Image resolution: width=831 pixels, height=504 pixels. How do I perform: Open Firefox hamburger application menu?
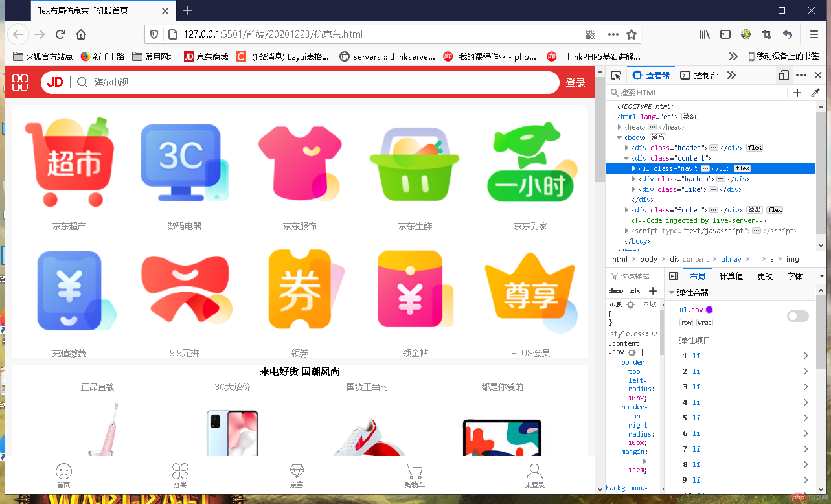814,34
